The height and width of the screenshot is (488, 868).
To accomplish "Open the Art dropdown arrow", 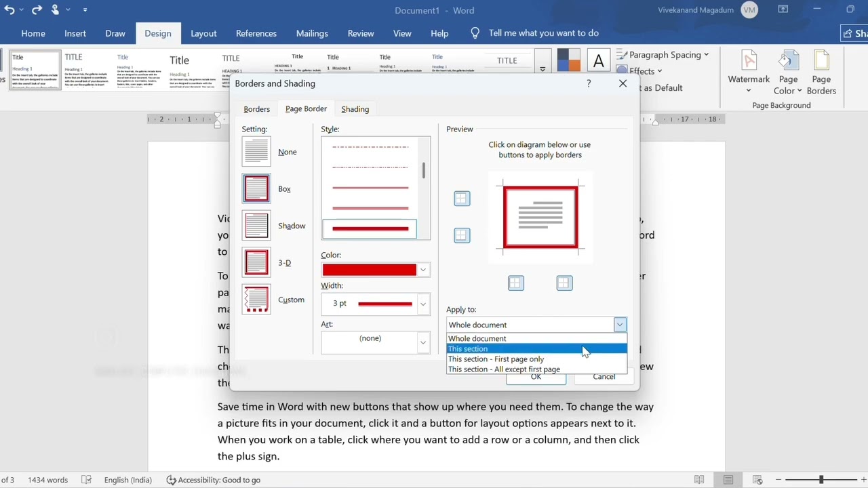I will point(423,342).
